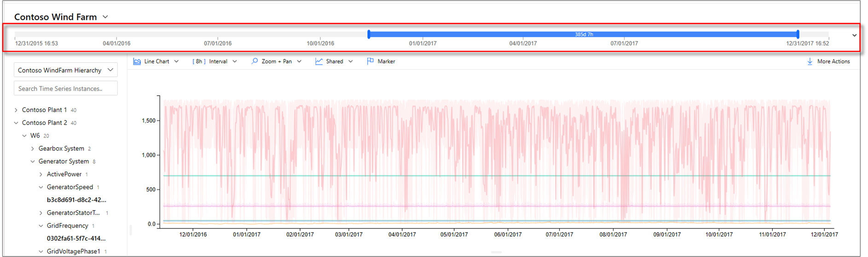Click the blue 385d 7h time range bar
This screenshot has height=257, width=868.
coord(584,34)
